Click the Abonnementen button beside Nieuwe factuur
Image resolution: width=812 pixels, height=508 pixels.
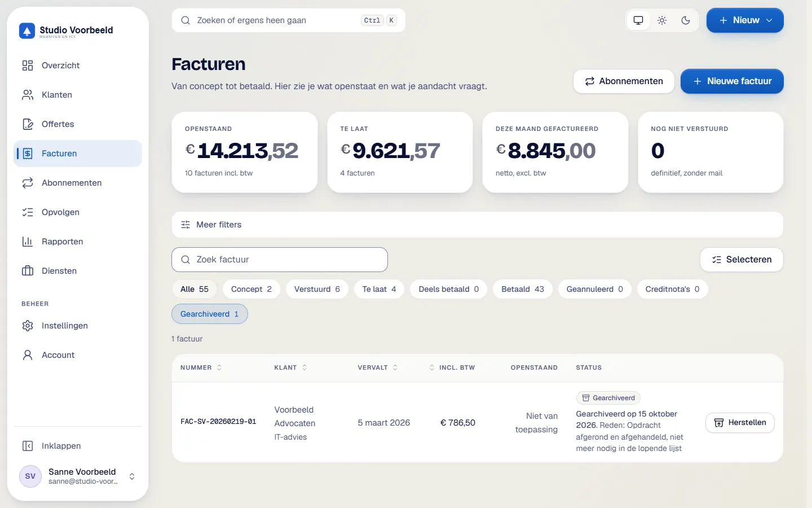coord(624,81)
